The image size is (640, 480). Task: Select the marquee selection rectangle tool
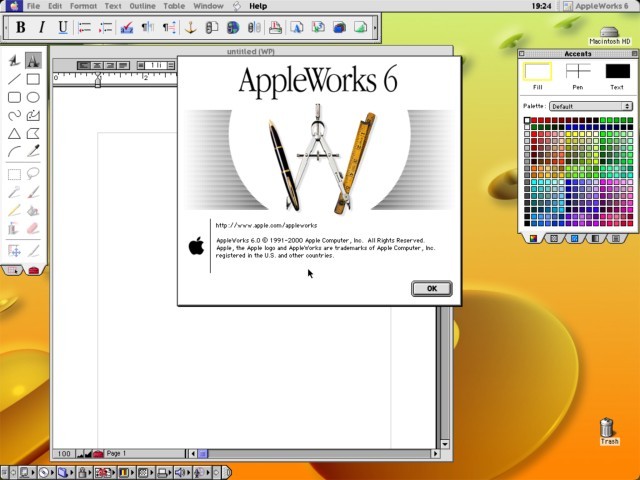coord(14,174)
